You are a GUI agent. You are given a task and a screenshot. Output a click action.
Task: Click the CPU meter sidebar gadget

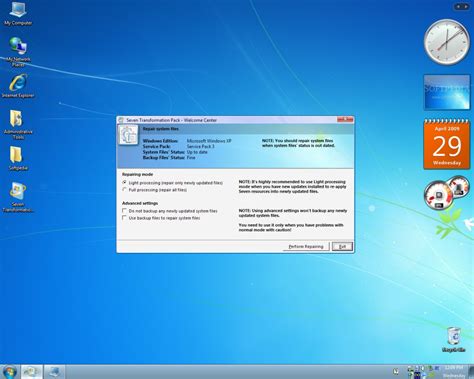pos(447,193)
